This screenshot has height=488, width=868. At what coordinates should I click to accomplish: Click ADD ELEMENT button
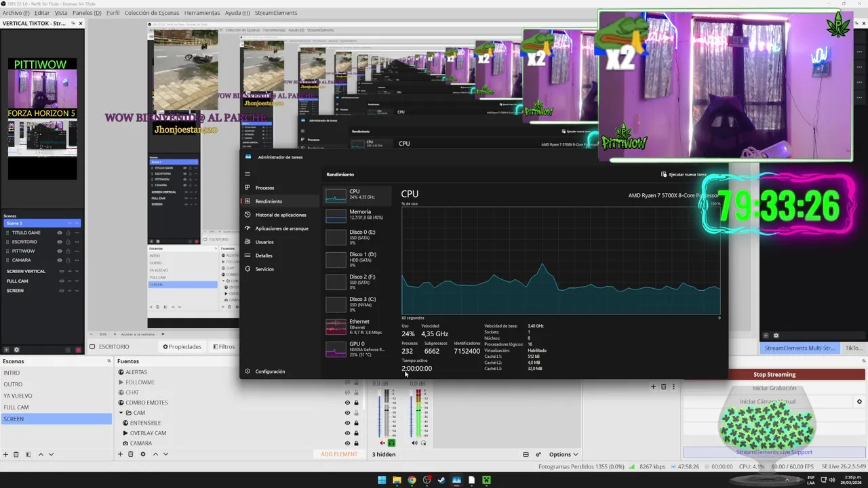click(x=339, y=454)
